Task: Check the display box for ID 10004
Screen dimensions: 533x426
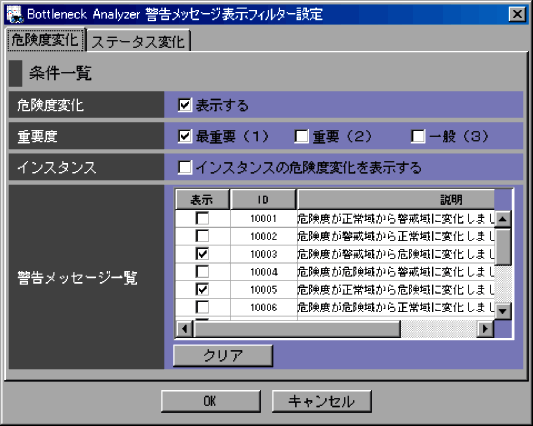Action: tap(203, 271)
